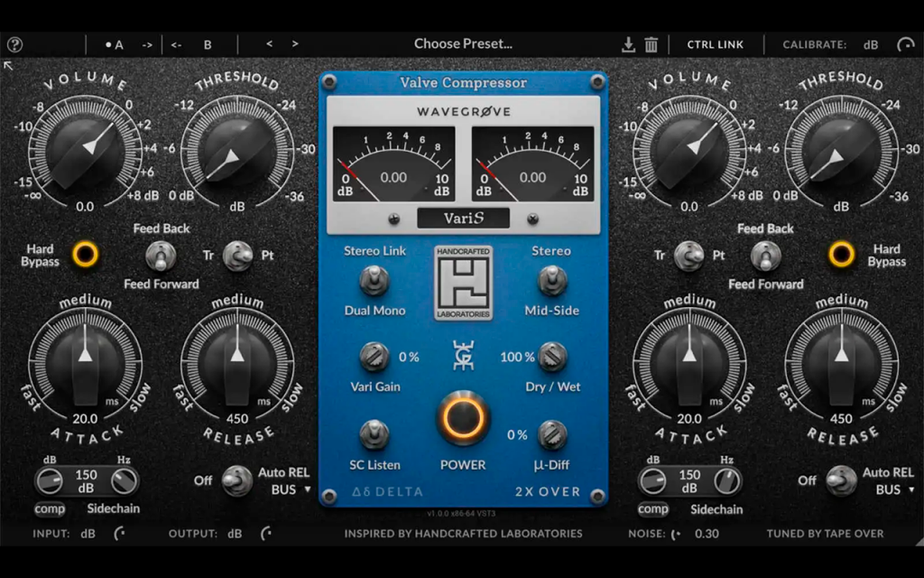
Task: Click the OUTPUT trim knob icon
Action: [x=266, y=534]
